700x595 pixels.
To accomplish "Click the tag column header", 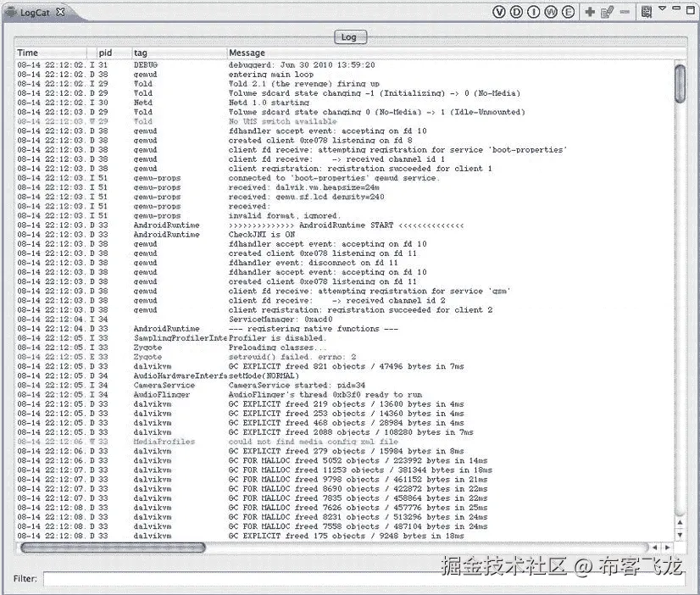I will [x=180, y=53].
